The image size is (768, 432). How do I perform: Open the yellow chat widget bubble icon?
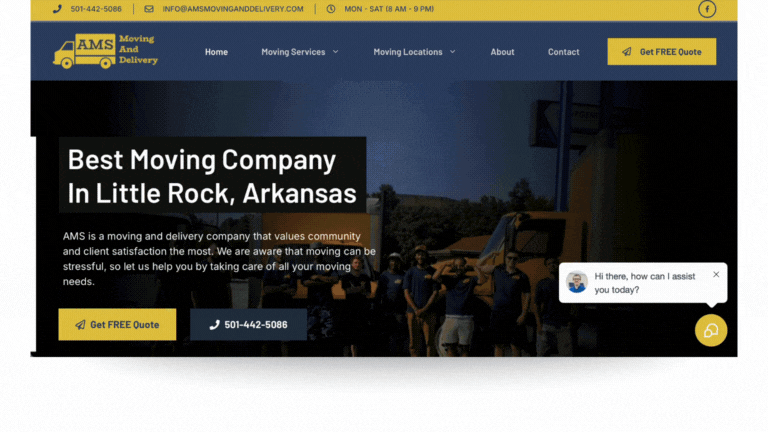(711, 331)
